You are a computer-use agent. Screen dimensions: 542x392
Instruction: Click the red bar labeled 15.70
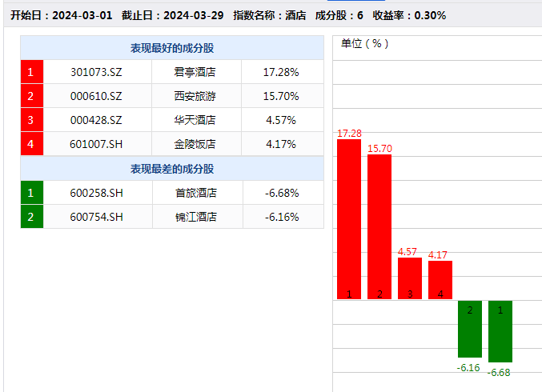379,226
